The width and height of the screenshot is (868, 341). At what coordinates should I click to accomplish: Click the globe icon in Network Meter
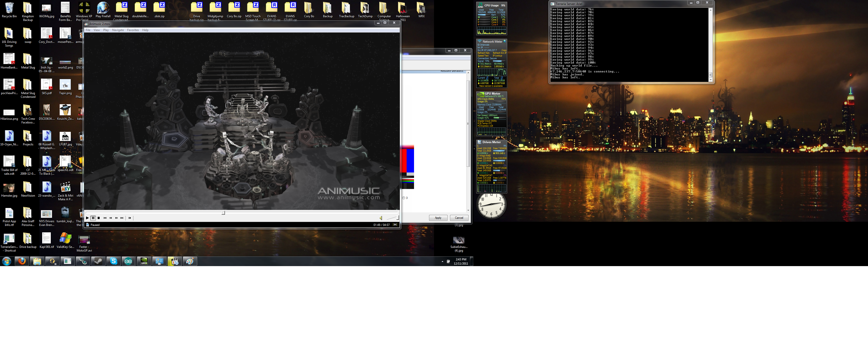[x=505, y=41]
